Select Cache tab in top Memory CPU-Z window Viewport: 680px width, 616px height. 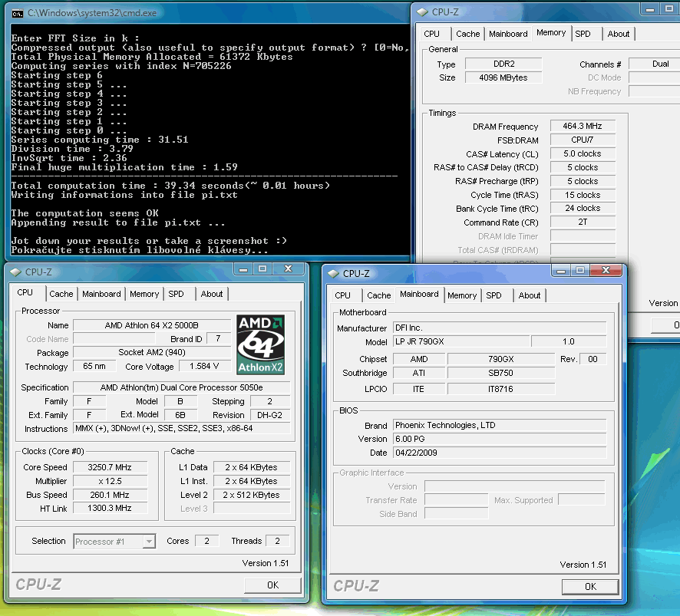(468, 34)
